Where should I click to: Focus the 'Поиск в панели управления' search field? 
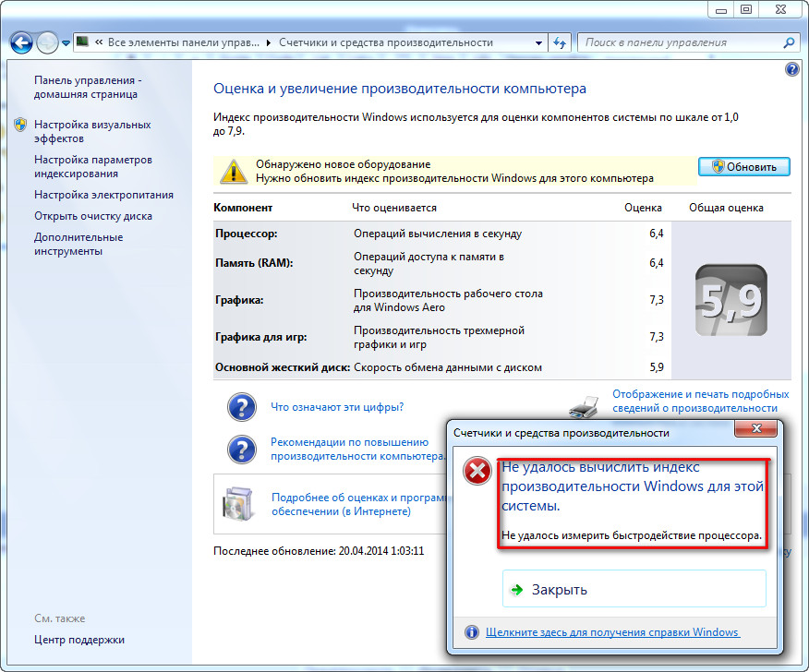pos(681,42)
